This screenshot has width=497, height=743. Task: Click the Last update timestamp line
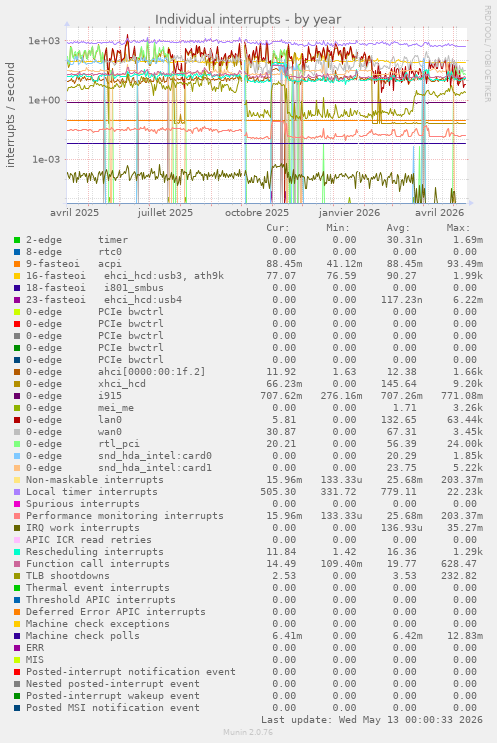372,720
